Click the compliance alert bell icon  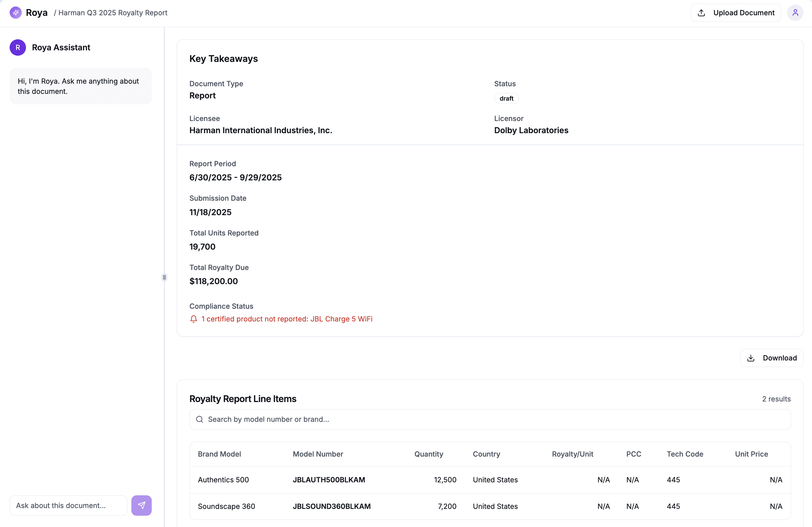[x=194, y=319]
